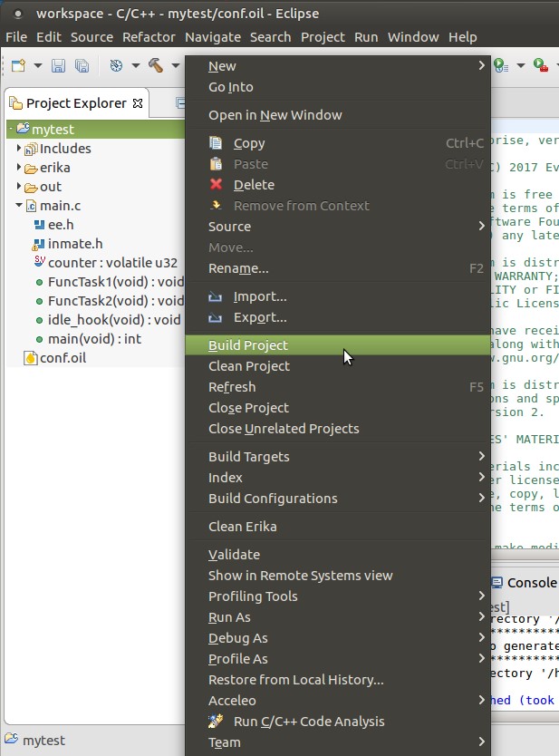Choose Clean Erika
This screenshot has width=559, height=756.
point(338,527)
